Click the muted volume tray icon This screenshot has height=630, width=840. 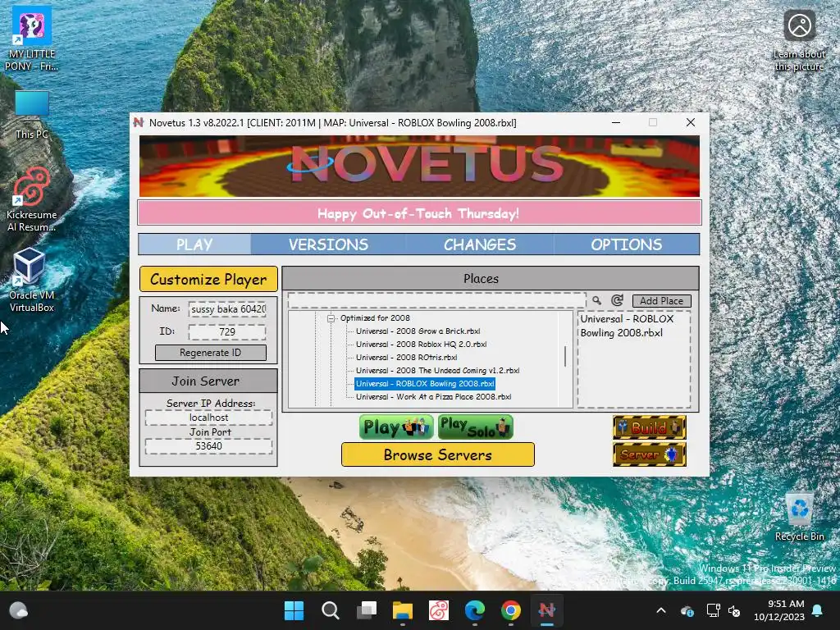(x=734, y=610)
